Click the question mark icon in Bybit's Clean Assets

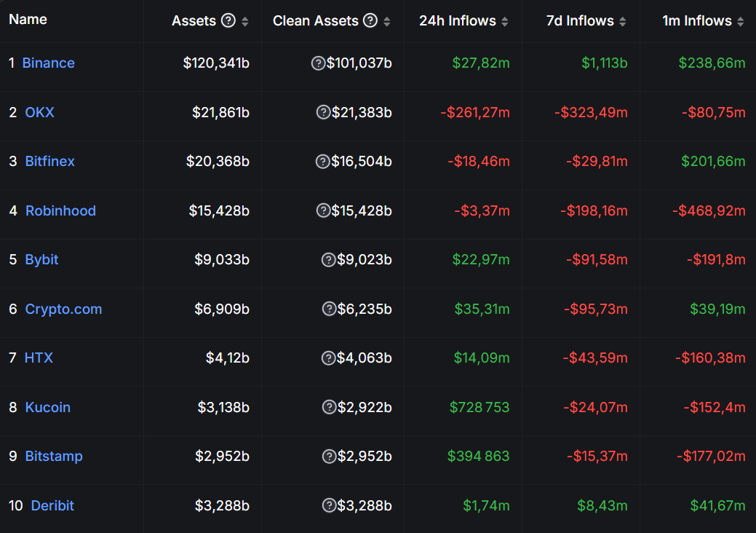tap(328, 260)
